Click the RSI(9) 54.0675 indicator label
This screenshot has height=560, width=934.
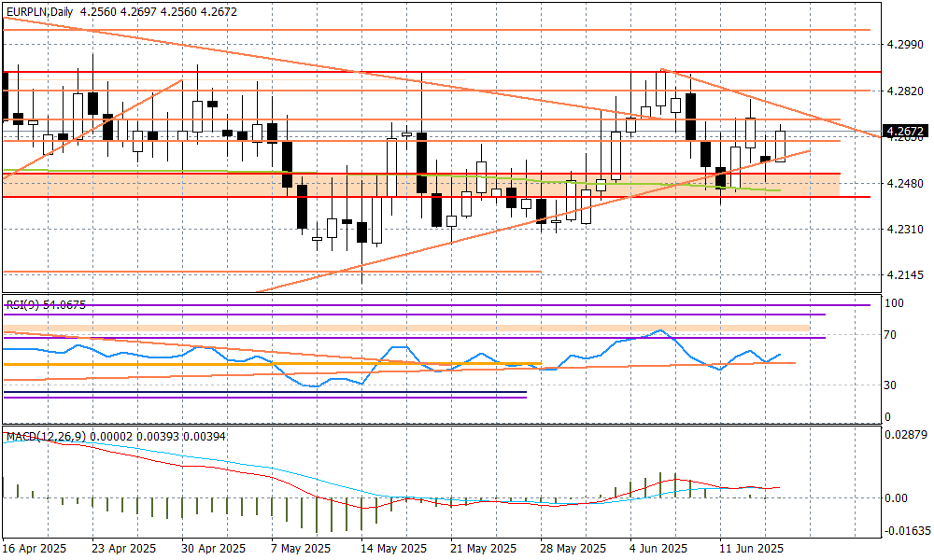click(x=46, y=304)
